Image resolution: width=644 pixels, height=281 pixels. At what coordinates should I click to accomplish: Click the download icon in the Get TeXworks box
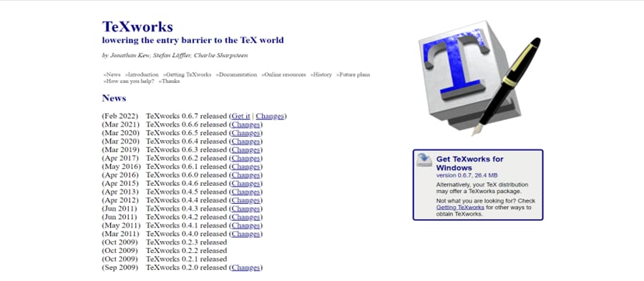click(x=424, y=159)
